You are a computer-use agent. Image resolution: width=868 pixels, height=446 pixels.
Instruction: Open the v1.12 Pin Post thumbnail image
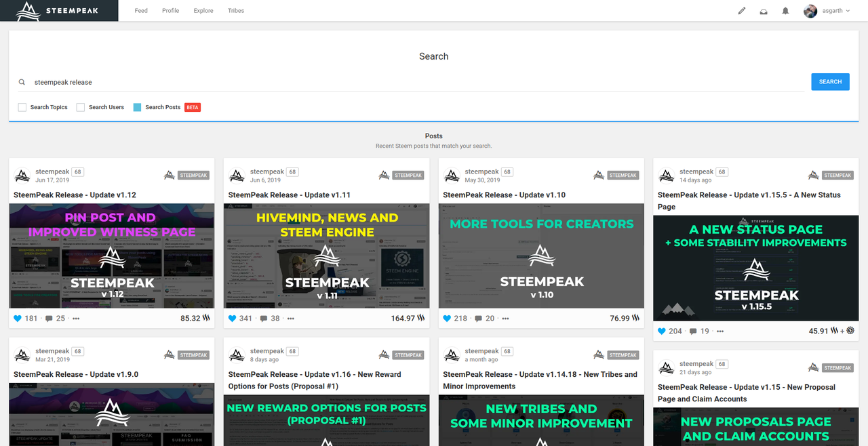coord(112,256)
